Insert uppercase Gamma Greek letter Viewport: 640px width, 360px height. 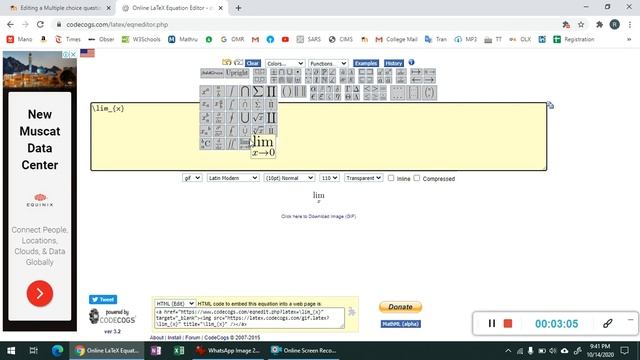(348, 89)
